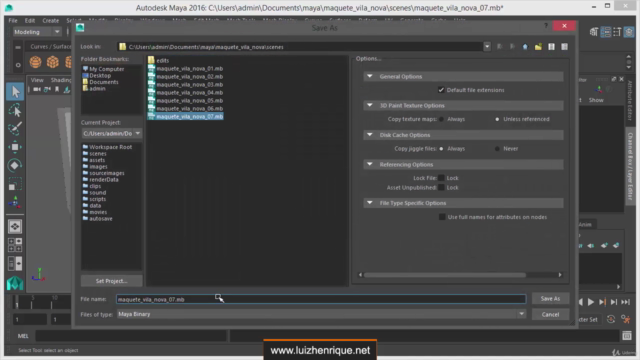The height and width of the screenshot is (360, 640).
Task: Select Unless referenced for texture maps
Action: [x=497, y=119]
